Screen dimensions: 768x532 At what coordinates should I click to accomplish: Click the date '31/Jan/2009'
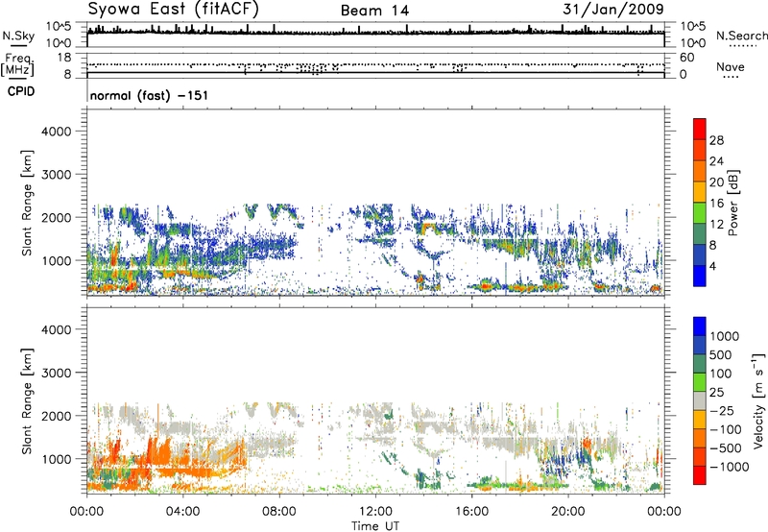click(613, 10)
